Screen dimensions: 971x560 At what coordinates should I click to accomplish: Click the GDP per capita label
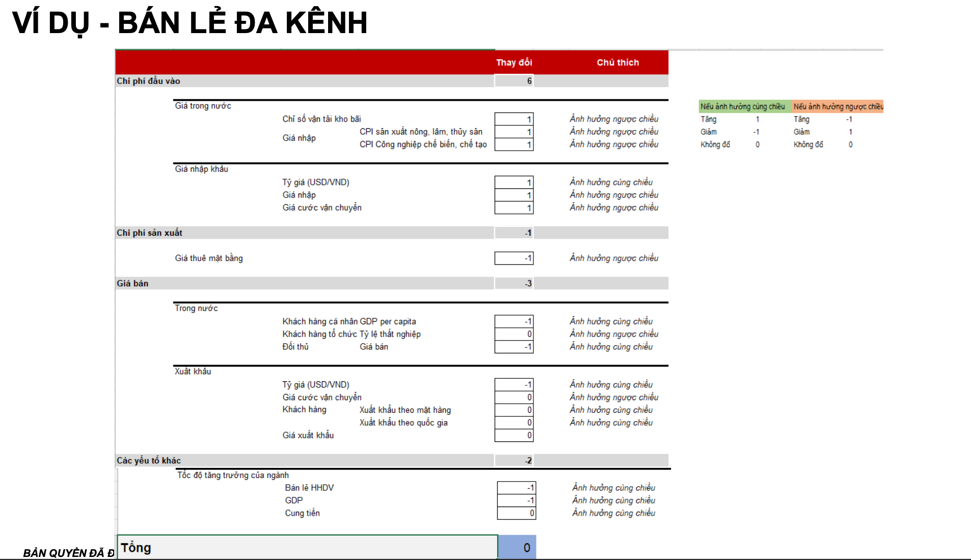388,322
